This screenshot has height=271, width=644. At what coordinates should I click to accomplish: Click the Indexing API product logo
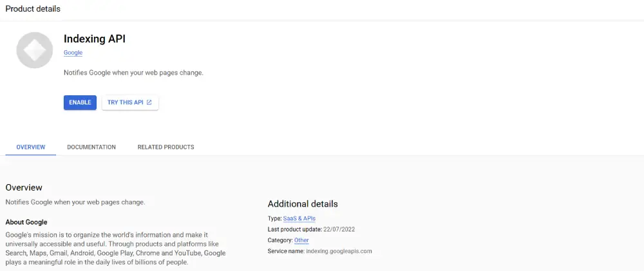click(35, 50)
